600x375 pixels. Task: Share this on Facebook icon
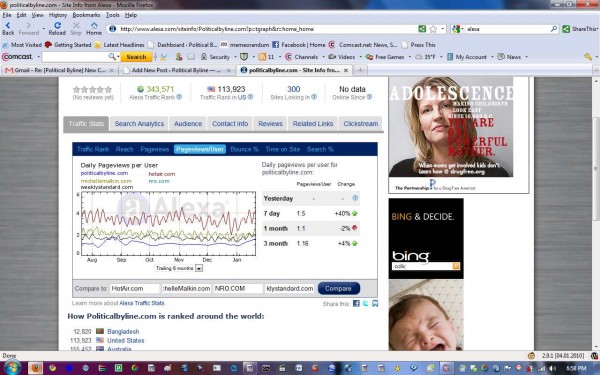(356, 303)
